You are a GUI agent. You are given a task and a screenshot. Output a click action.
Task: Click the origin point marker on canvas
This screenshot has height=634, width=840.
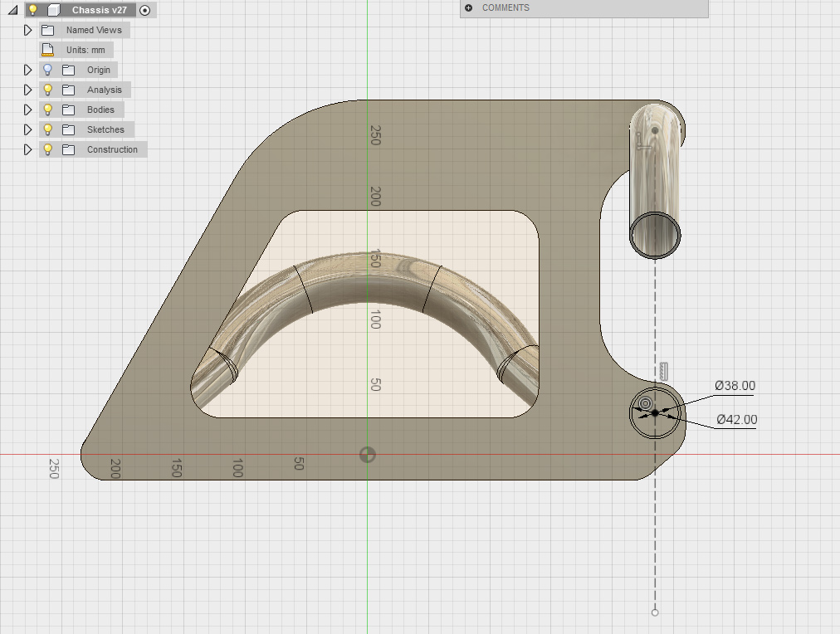point(368,455)
